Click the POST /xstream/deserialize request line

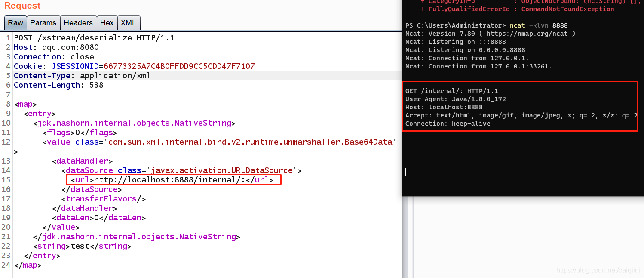click(94, 38)
